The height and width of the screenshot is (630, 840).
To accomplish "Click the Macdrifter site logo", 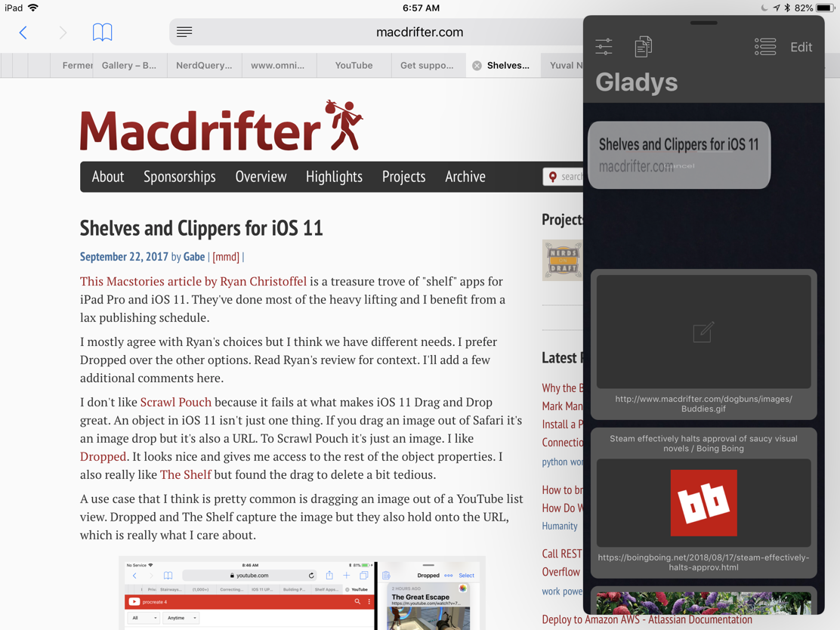I will click(x=221, y=126).
